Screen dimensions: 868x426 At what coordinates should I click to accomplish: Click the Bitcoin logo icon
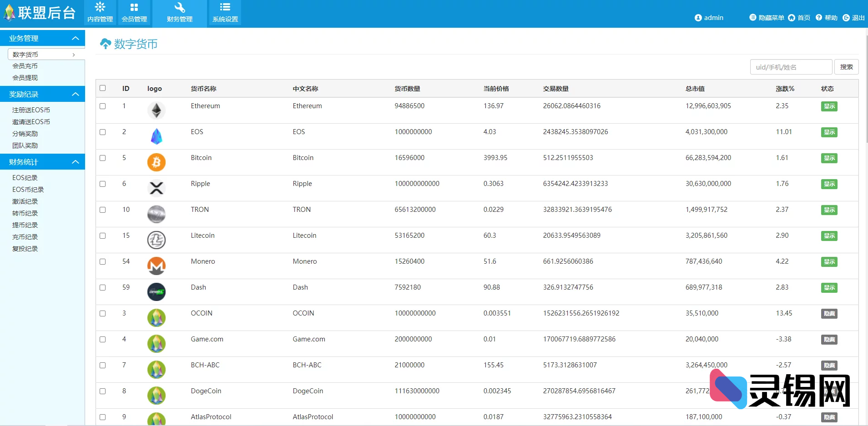point(156,162)
